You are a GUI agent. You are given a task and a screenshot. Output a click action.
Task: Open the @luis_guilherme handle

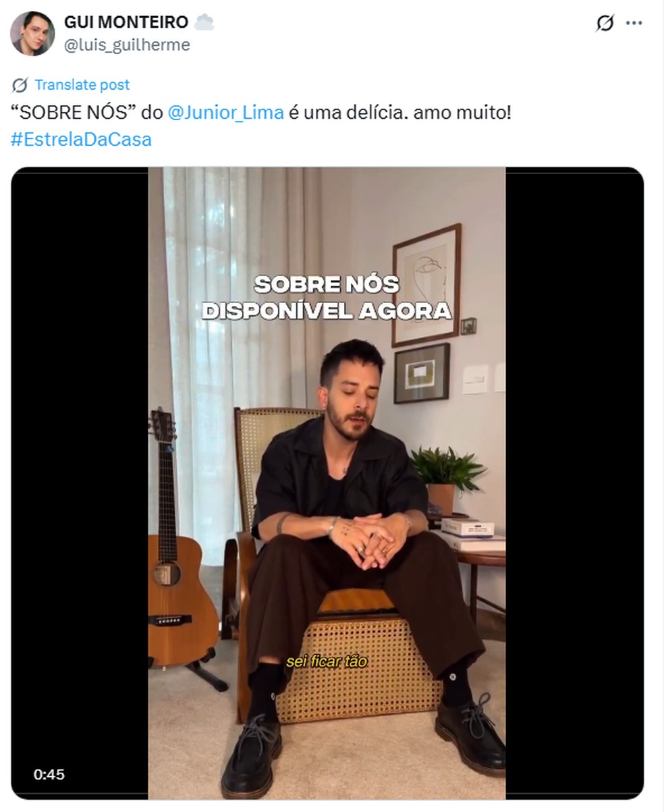coord(127,45)
